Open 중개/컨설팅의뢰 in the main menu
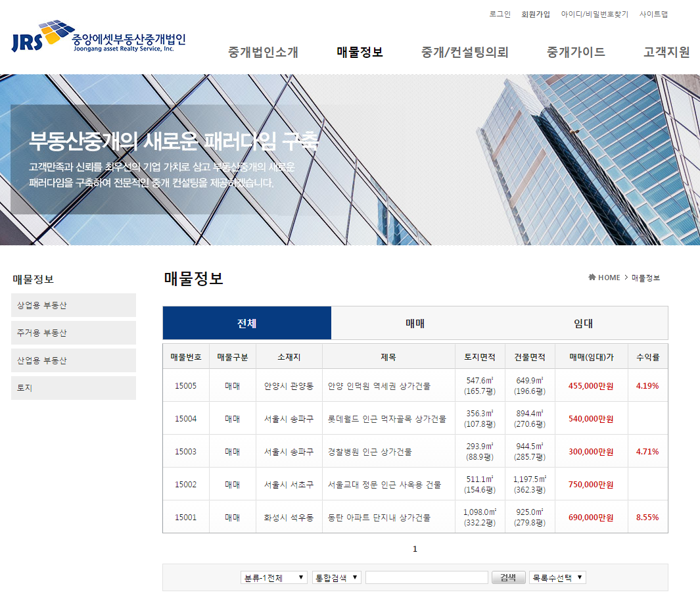The height and width of the screenshot is (607, 700). tap(465, 53)
